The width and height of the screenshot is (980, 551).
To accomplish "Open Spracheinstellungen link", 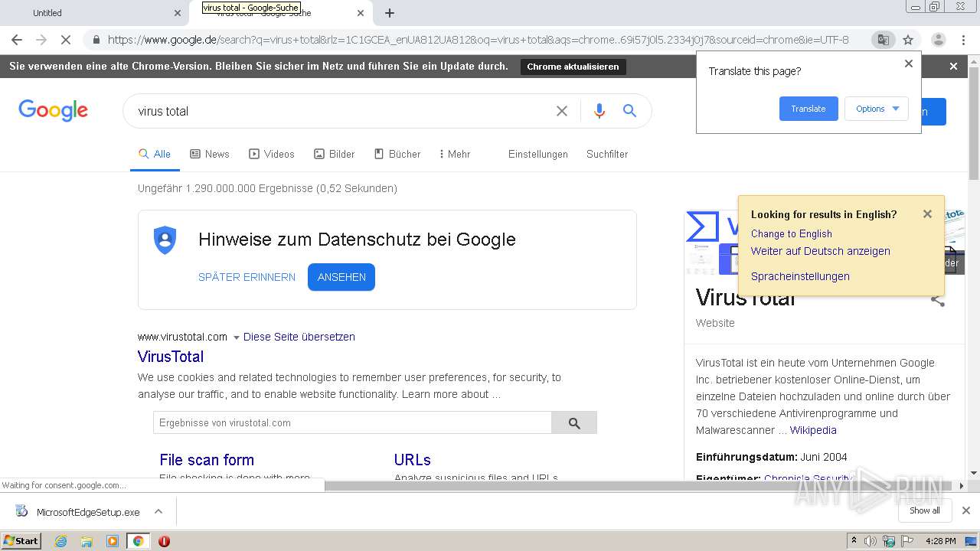I will click(800, 276).
